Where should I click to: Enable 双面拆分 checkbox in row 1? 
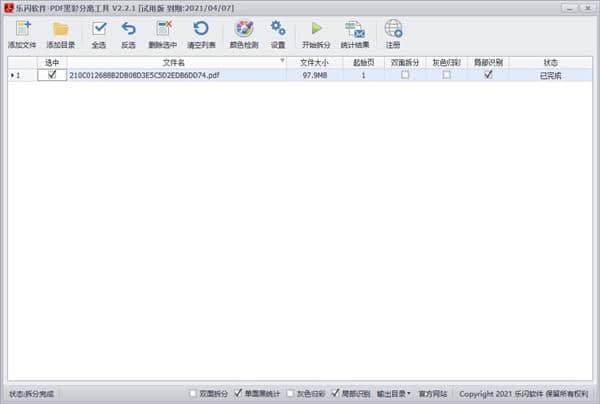405,75
